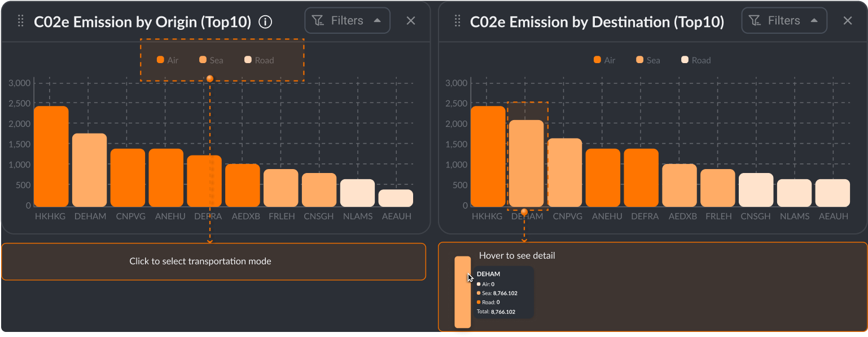Toggle Sea legend in Origin chart
This screenshot has height=337, width=868.
point(211,60)
